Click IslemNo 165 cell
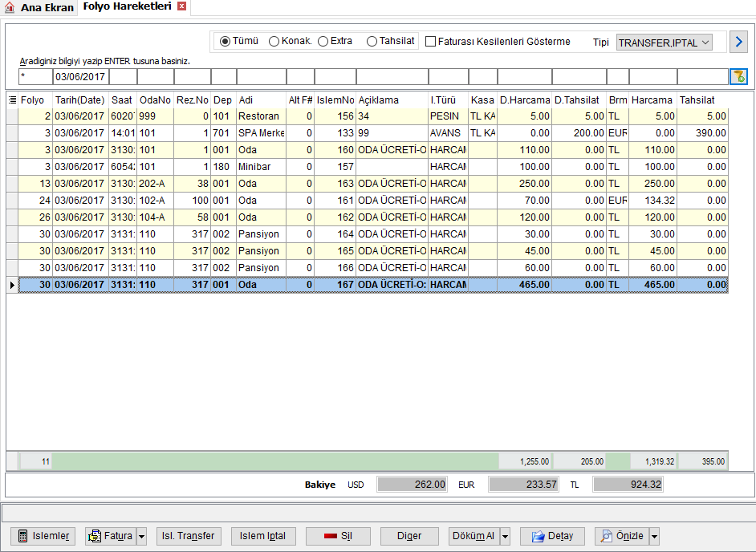 [x=335, y=251]
